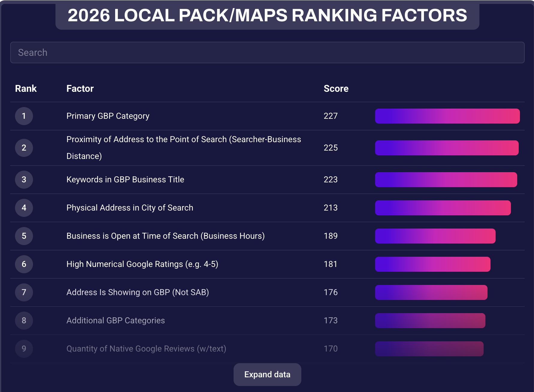The image size is (534, 392).
Task: Select Address Is Showing on GBP factor
Action: pos(138,292)
